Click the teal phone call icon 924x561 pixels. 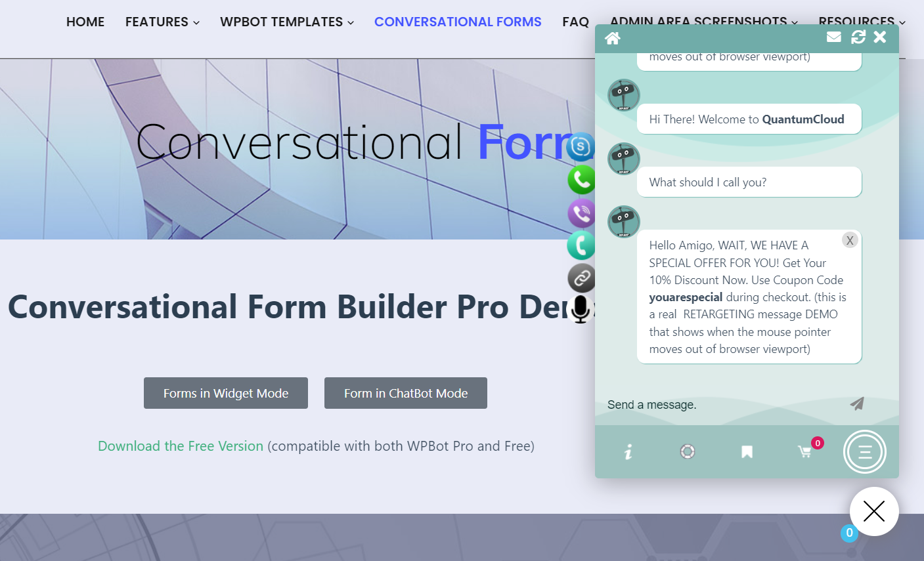point(581,245)
